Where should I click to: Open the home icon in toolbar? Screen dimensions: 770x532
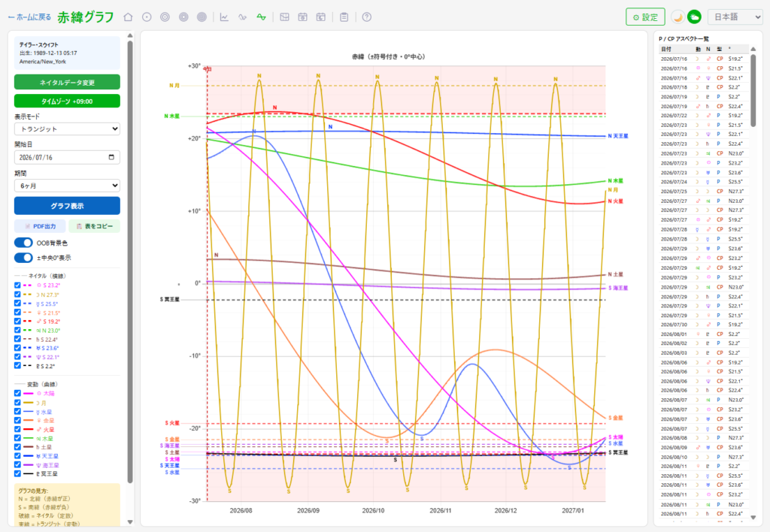[128, 17]
